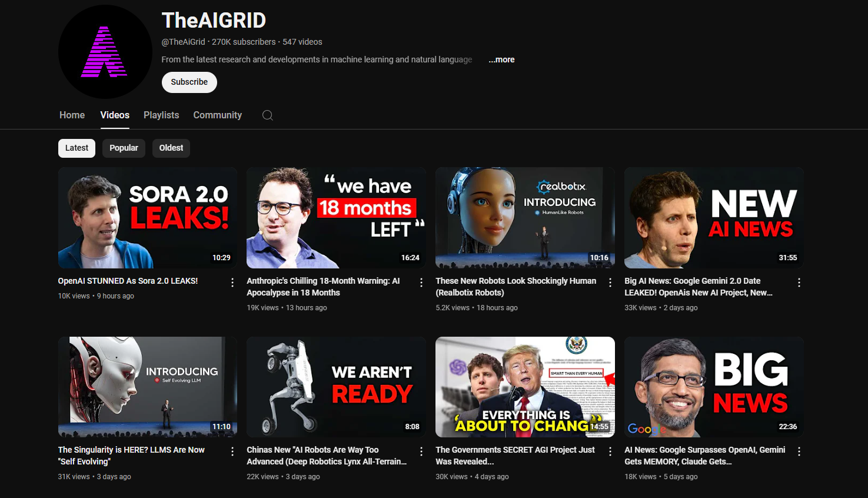Open title 'These New Robots Look Shockingly Human'
Screen dimensions: 868x498
(516, 287)
